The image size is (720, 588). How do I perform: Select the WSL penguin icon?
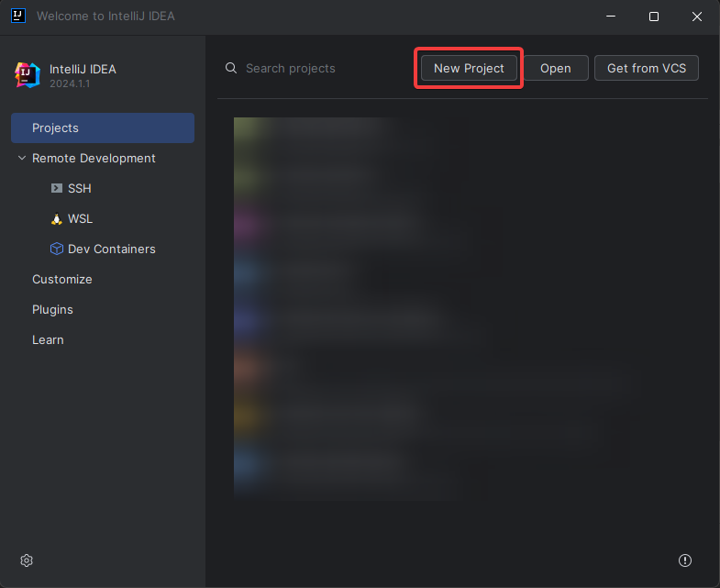(57, 219)
